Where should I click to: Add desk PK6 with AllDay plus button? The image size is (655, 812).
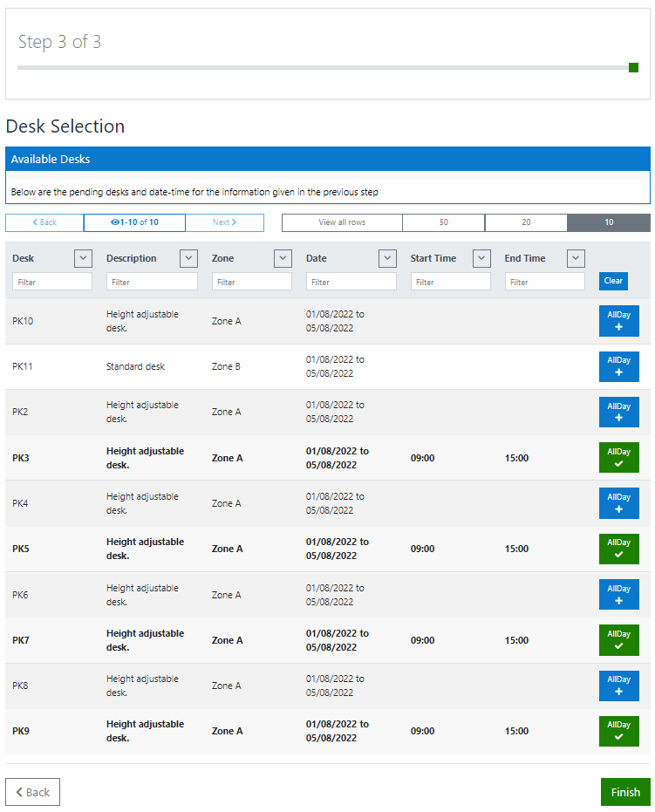coord(618,594)
